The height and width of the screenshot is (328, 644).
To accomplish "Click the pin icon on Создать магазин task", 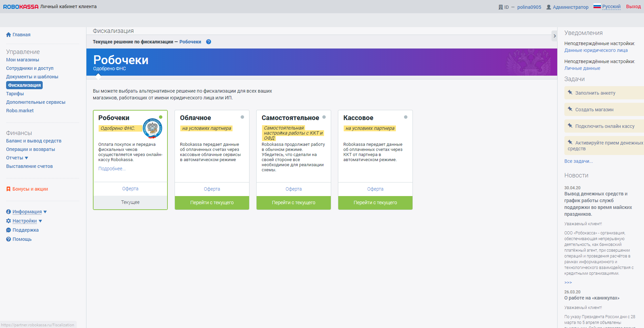I will 570,109.
